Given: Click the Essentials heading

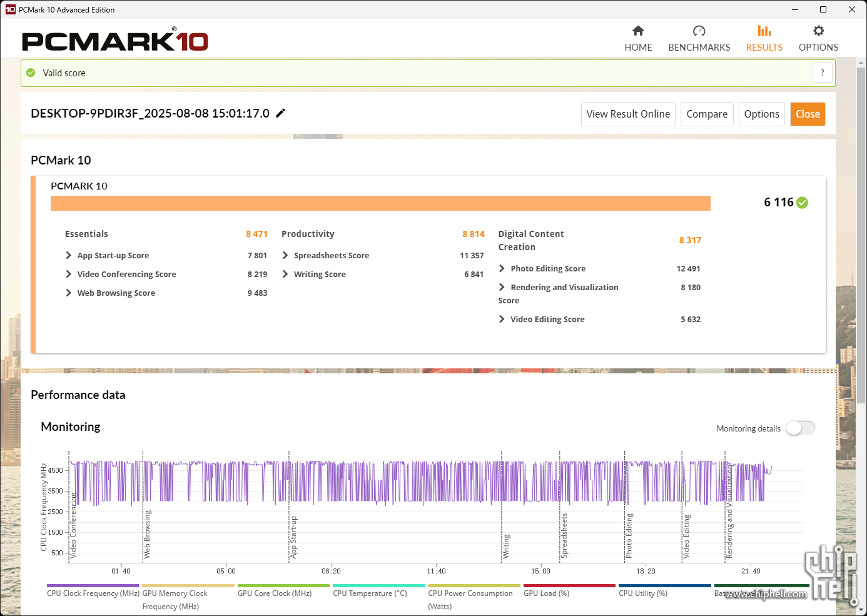Looking at the screenshot, I should pos(86,234).
